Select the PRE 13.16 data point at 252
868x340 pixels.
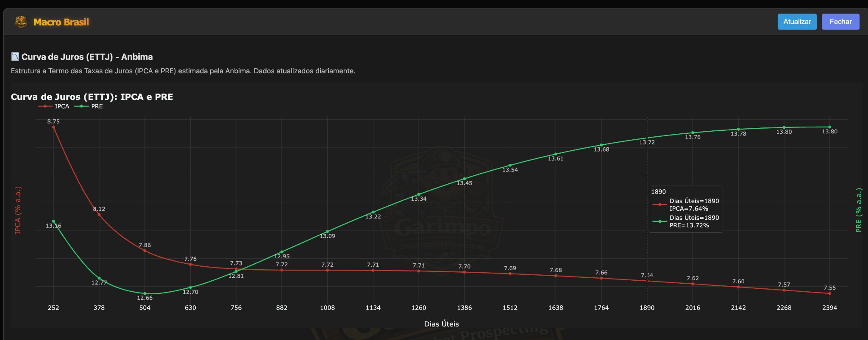click(x=53, y=221)
